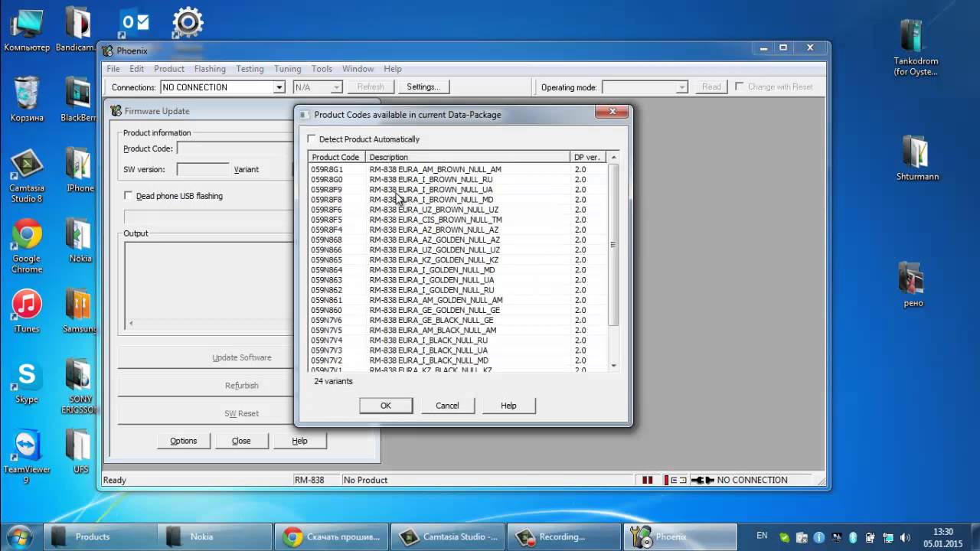Open the IPhone desktop folder
This screenshot has width=980, height=551.
[79, 170]
